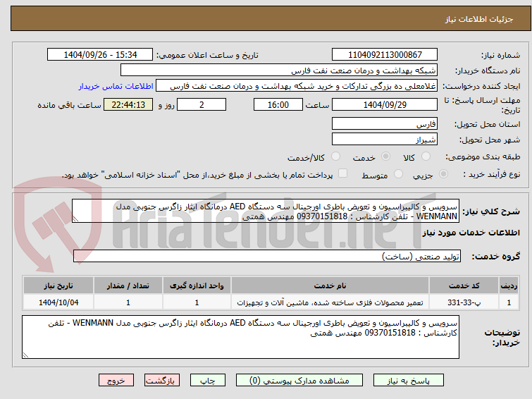Screen dimensions: 532x399
Task: Click the تاریخ نیاز column header
Action: point(58,286)
